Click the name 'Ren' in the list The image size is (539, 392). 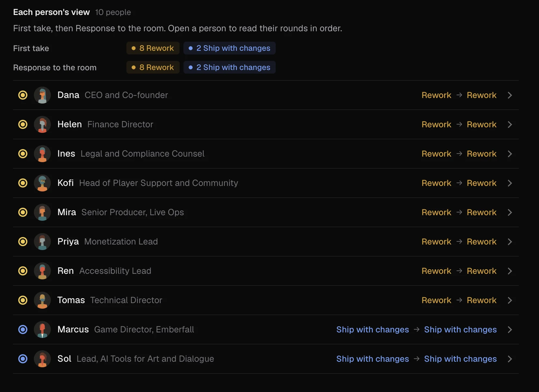(66, 271)
